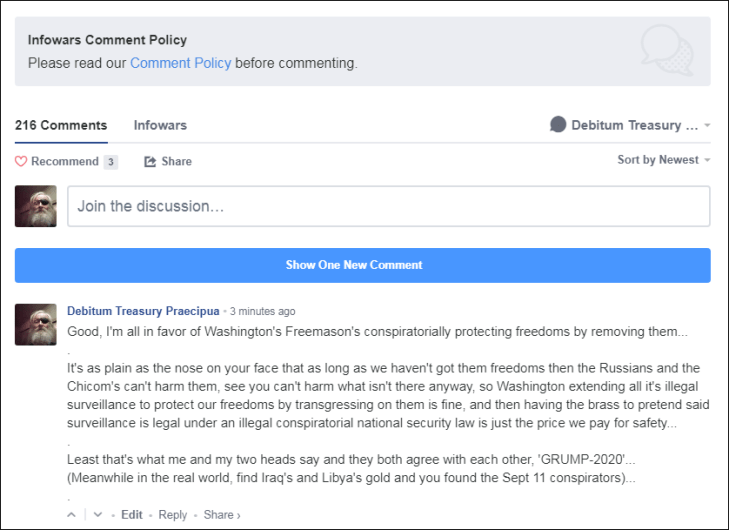Click the speech bubble icon beside Debitum Treasury

coord(558,125)
